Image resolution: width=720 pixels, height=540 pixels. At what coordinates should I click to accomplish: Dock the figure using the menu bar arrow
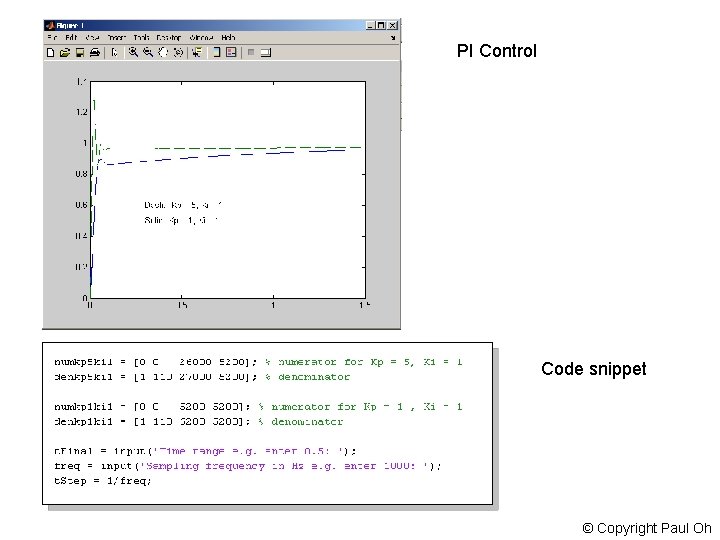coord(393,38)
